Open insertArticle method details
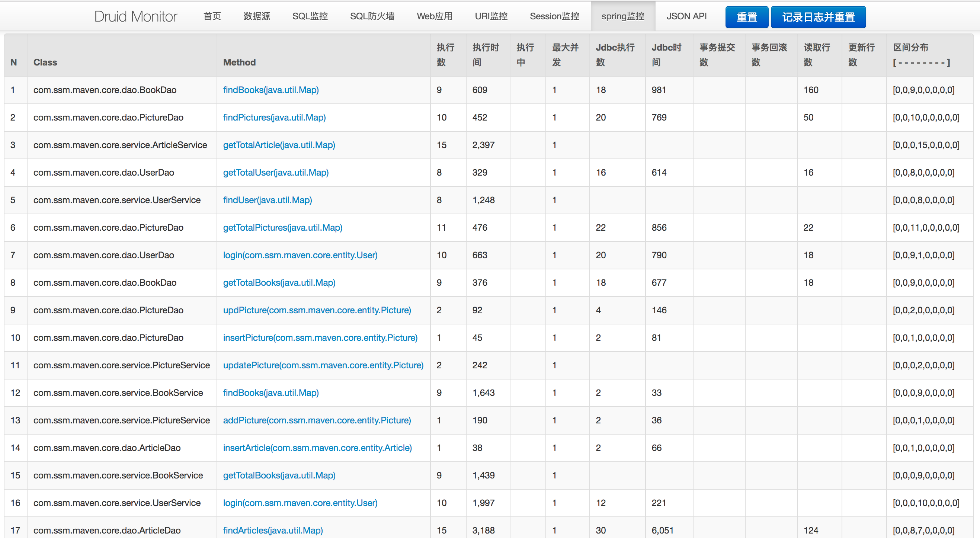The width and height of the screenshot is (980, 538). click(x=317, y=448)
